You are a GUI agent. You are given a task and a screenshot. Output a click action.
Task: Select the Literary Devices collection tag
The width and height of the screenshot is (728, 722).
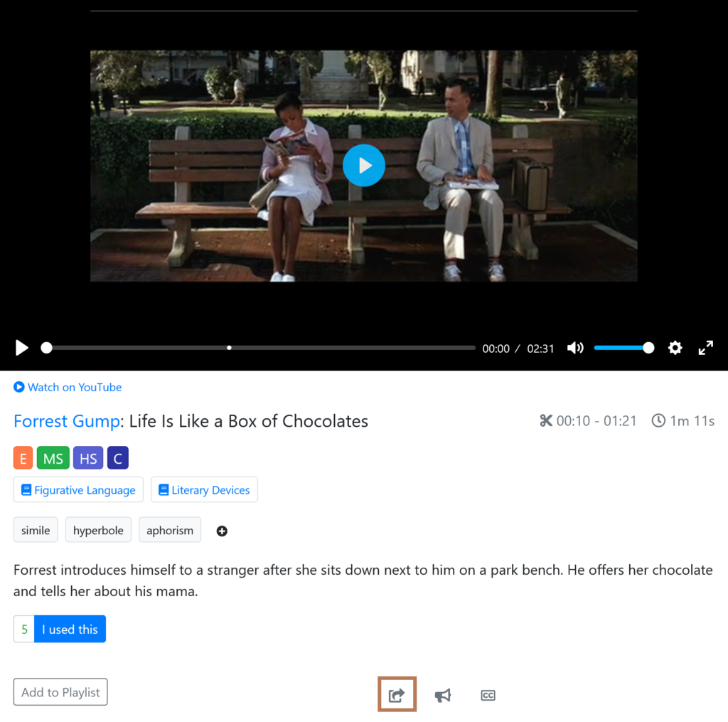click(x=204, y=489)
